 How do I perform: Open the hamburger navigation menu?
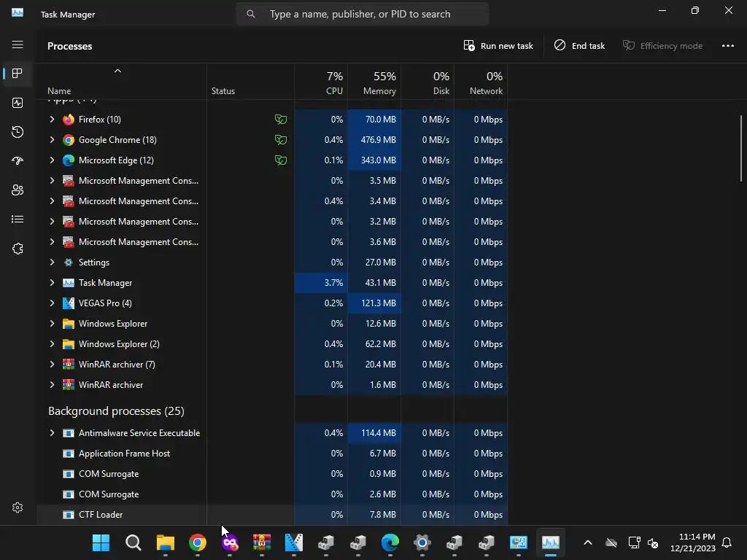(x=18, y=44)
